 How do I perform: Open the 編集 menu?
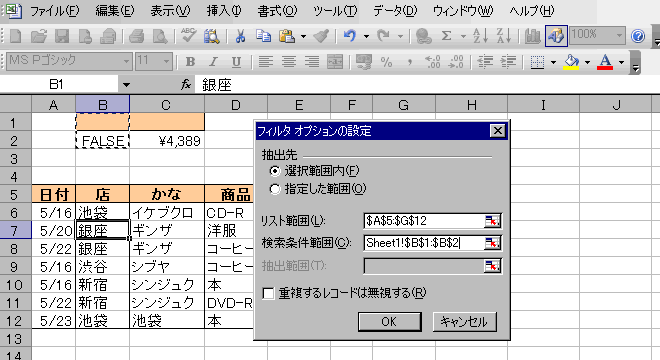[114, 11]
